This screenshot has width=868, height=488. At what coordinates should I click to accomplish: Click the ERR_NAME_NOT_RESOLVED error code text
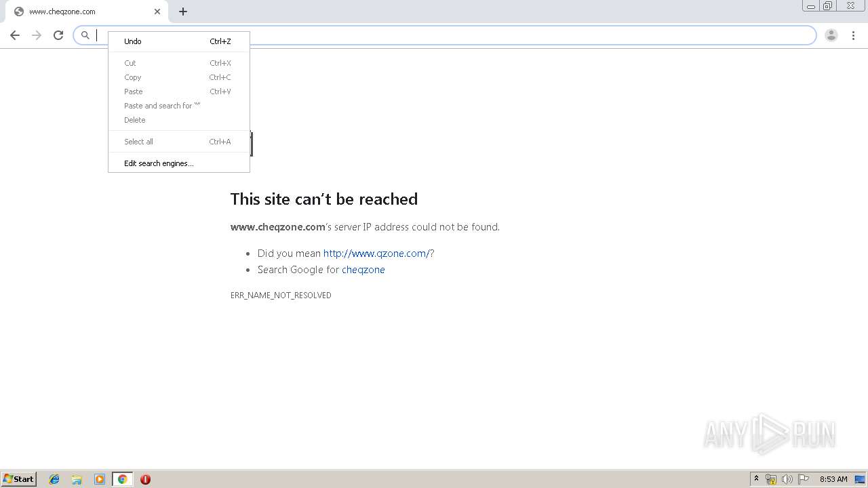click(281, 296)
